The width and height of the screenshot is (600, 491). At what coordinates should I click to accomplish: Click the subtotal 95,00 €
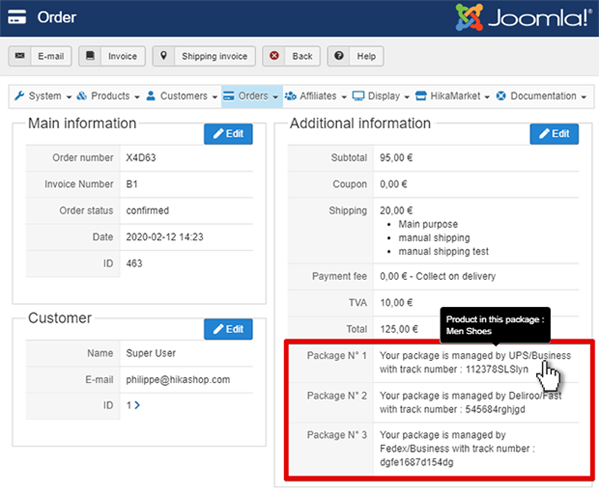coord(396,158)
